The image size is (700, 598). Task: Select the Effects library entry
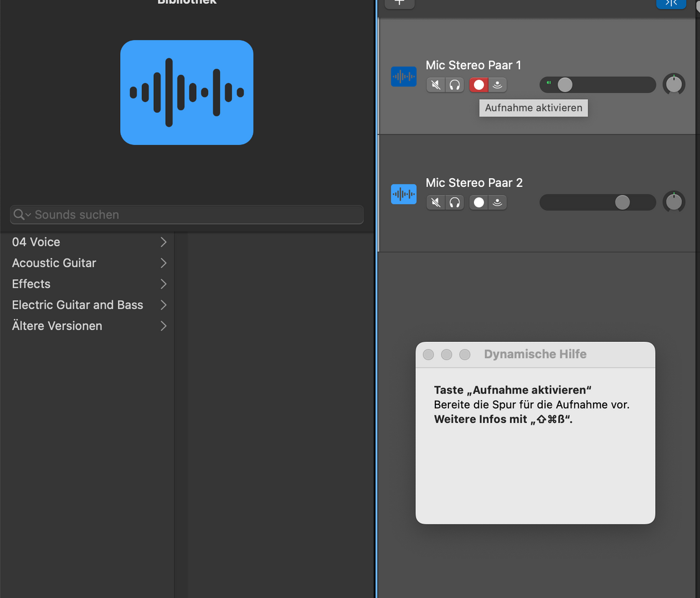click(x=87, y=284)
